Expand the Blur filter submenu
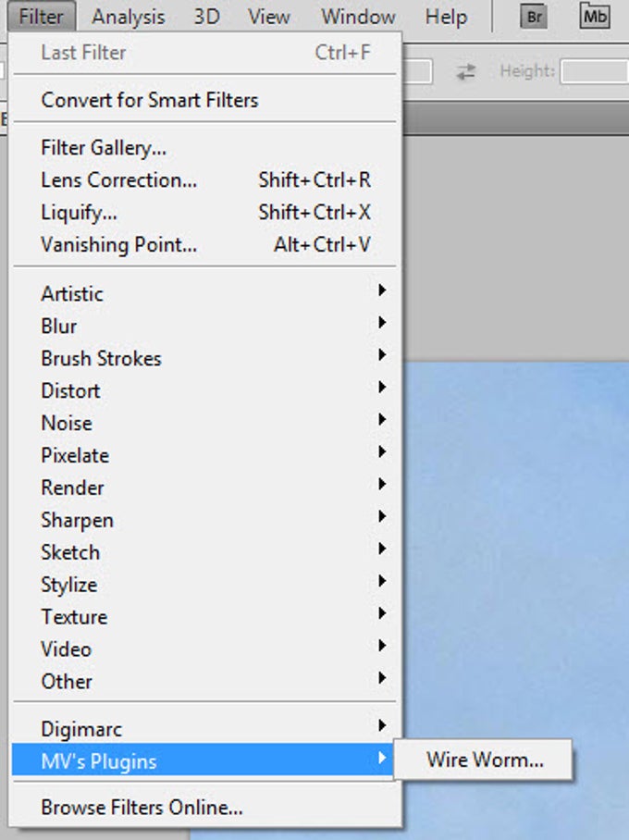Image resolution: width=629 pixels, height=840 pixels. pyautogui.click(x=59, y=326)
